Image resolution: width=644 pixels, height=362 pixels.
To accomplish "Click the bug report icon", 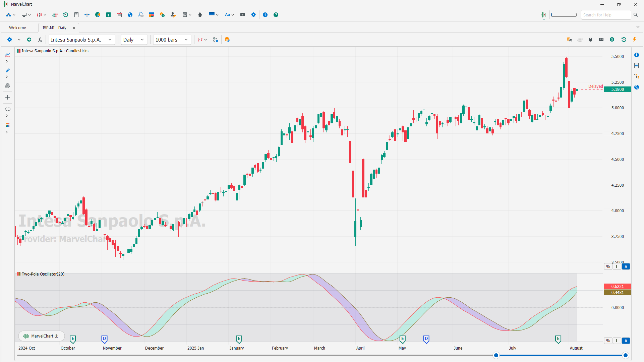I will (200, 15).
